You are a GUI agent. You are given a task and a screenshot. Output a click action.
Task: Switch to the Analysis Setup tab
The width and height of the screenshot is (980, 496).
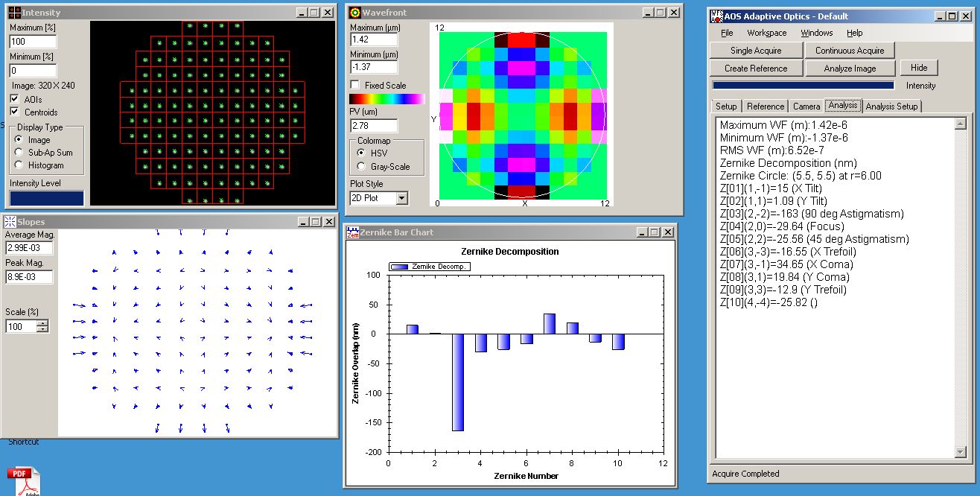click(x=891, y=106)
